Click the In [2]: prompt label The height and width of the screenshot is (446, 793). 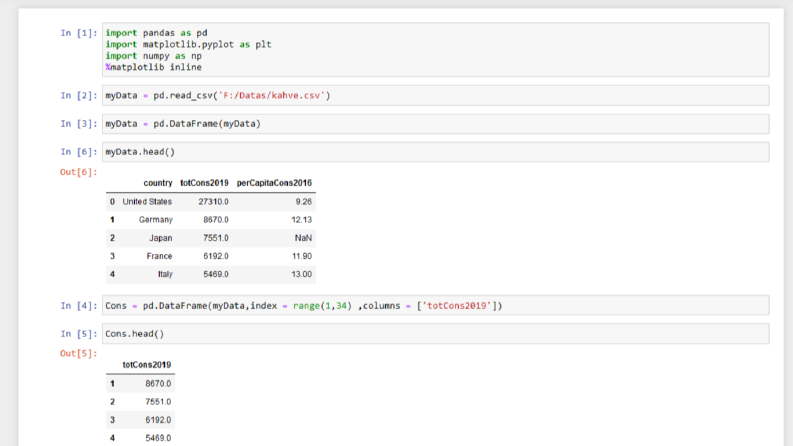79,96
